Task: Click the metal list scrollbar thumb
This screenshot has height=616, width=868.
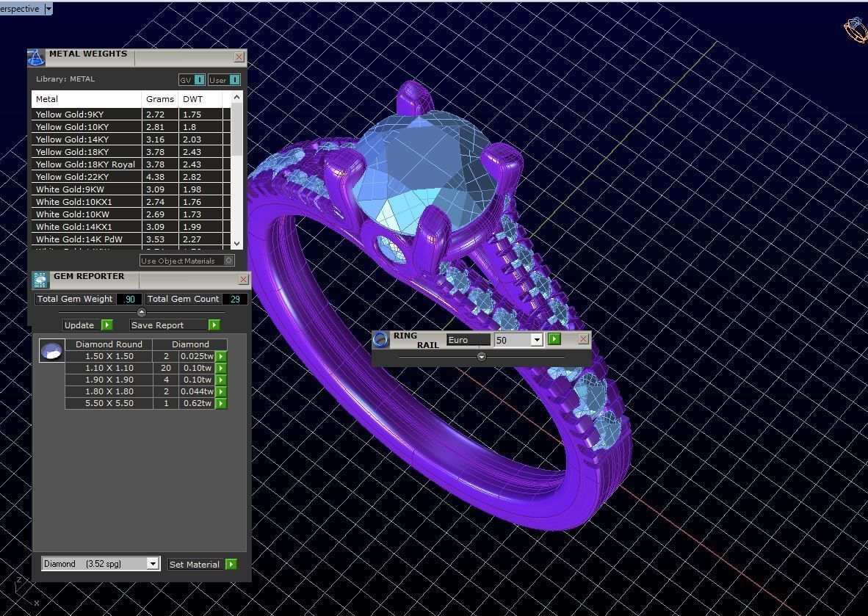Action: click(x=237, y=129)
